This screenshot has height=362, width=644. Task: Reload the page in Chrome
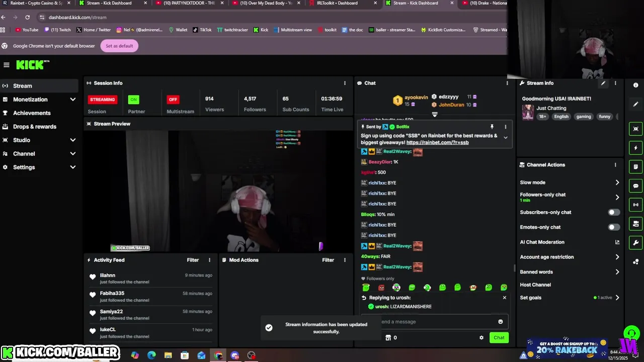click(x=27, y=17)
